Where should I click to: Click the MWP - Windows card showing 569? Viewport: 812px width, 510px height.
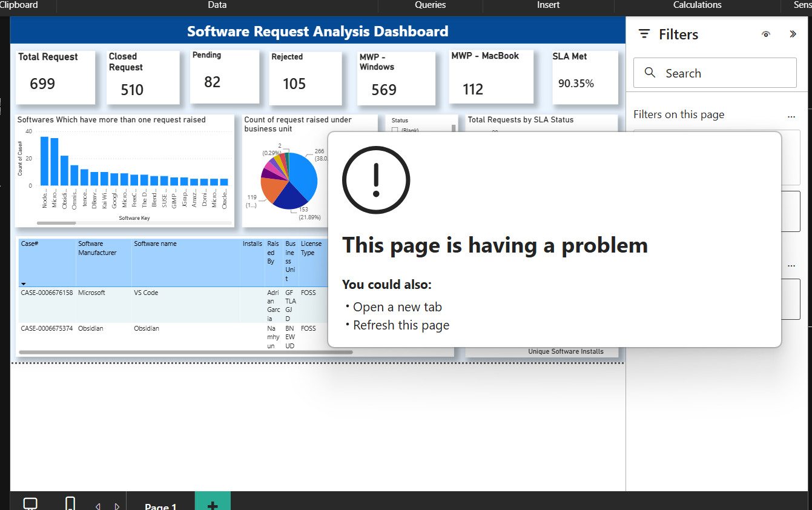(x=396, y=78)
